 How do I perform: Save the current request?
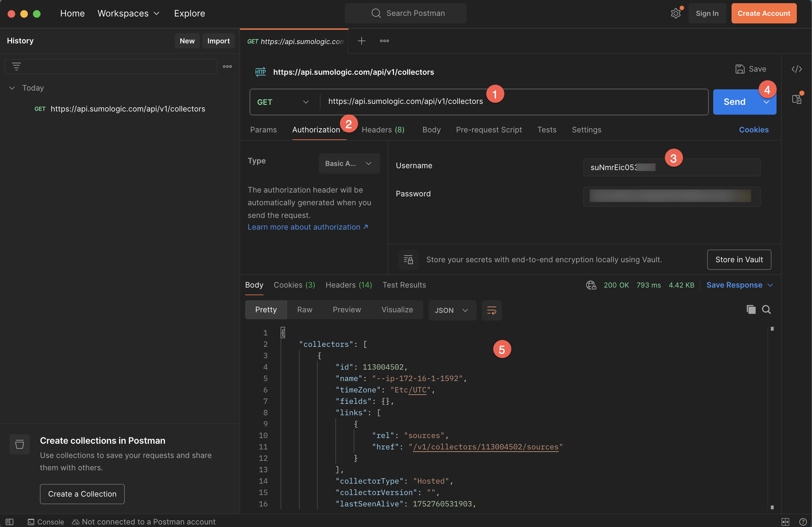click(751, 68)
